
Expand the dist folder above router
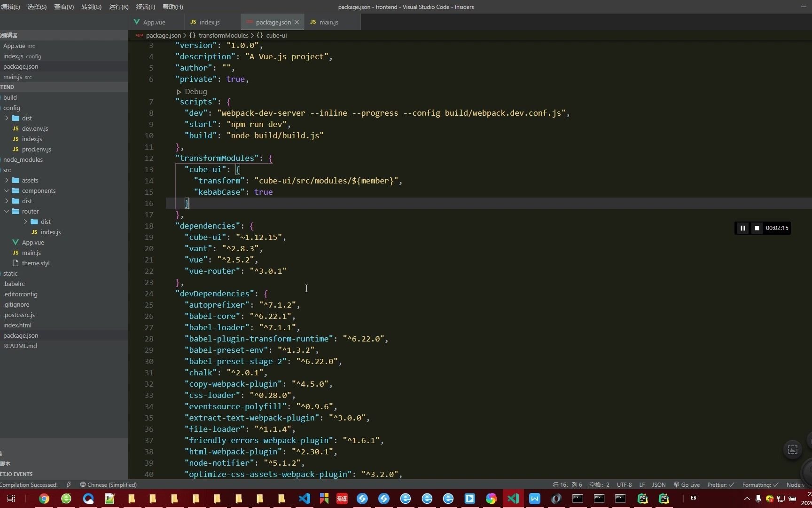point(7,201)
